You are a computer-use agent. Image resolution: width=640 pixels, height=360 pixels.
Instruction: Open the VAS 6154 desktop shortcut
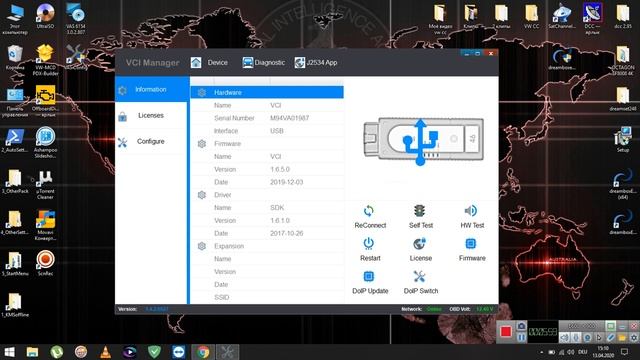coord(76,18)
